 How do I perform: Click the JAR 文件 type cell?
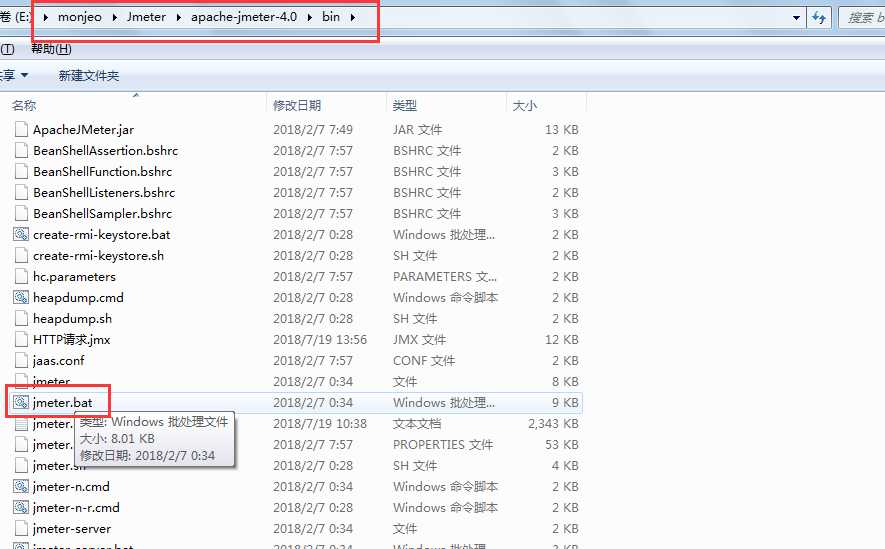pos(418,130)
